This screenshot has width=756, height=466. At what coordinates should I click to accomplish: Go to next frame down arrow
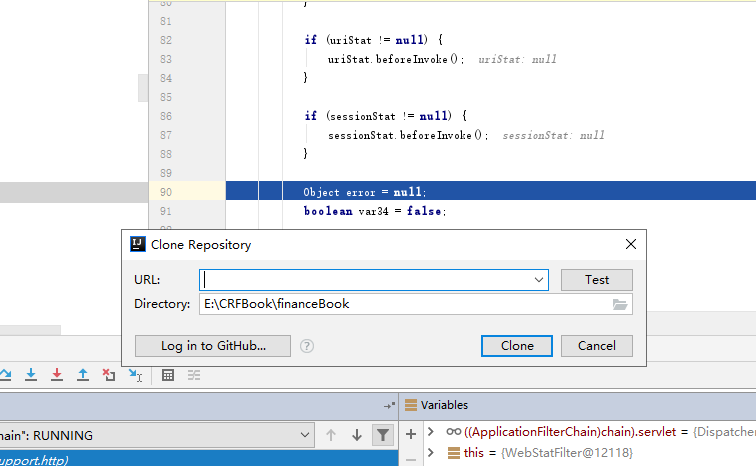click(357, 435)
